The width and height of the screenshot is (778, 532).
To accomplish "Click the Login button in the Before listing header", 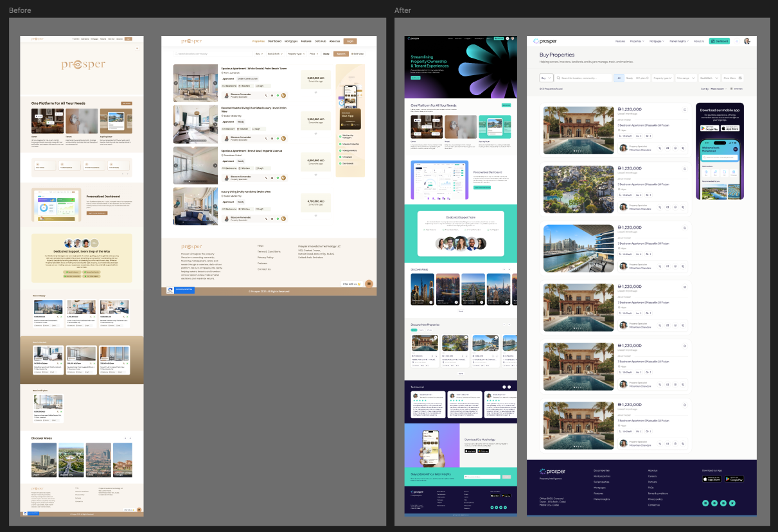I will click(350, 41).
